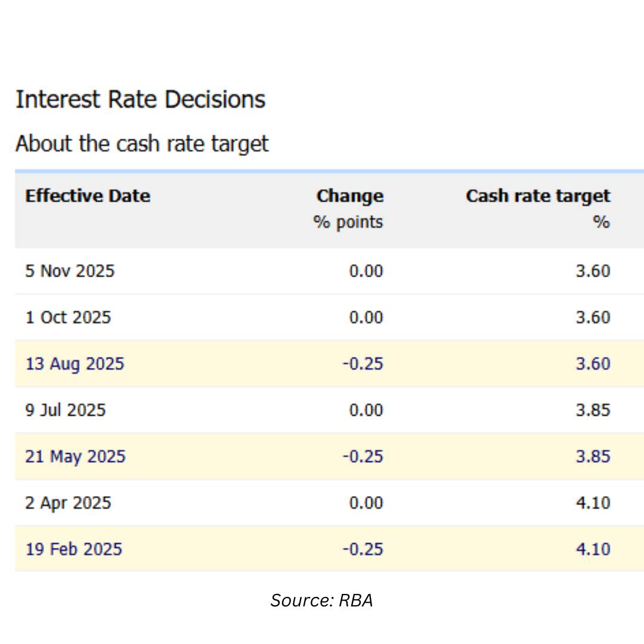Click the "Interest Rate Decisions" heading

pyautogui.click(x=141, y=100)
